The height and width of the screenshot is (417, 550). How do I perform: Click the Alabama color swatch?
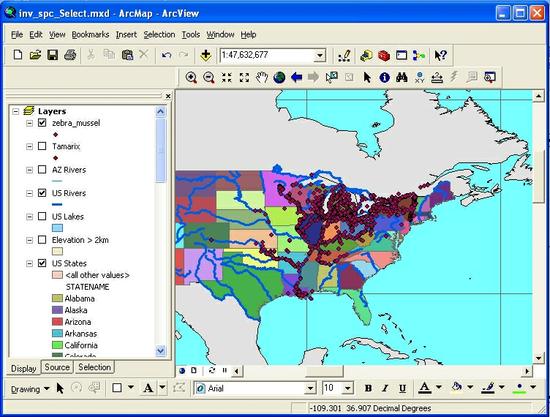57,298
